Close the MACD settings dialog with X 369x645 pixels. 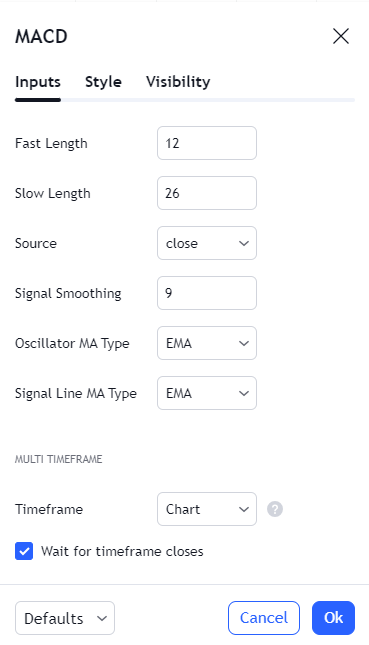click(x=341, y=36)
